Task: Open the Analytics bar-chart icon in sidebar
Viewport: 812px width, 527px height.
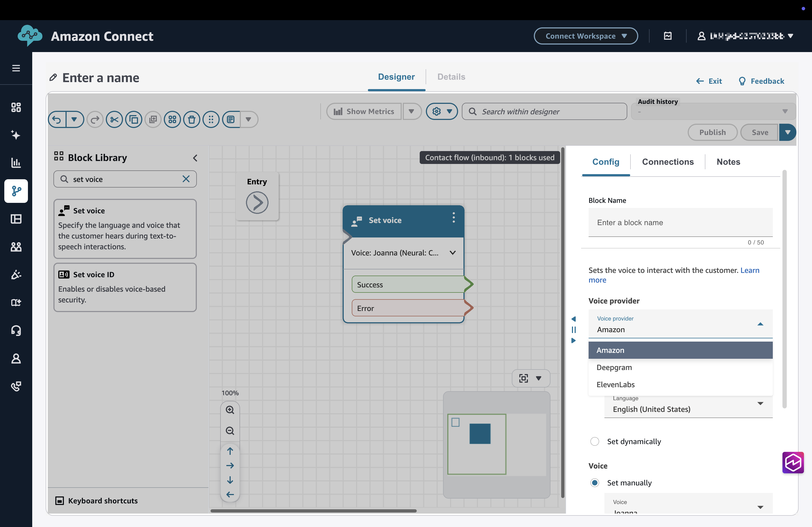Action: (x=16, y=163)
